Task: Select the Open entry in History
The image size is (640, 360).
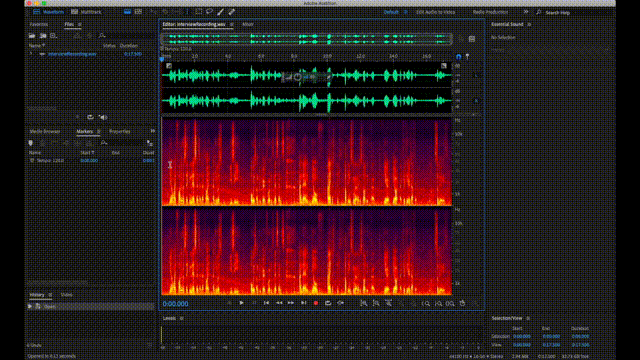Action: pos(91,306)
